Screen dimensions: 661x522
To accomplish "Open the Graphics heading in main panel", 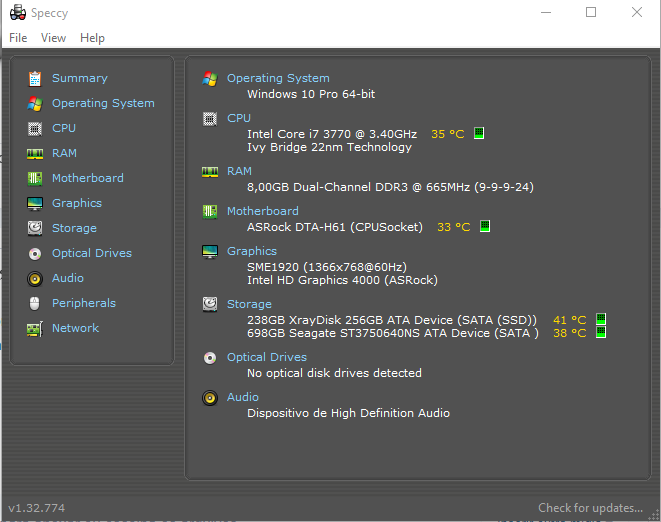I will [x=252, y=251].
